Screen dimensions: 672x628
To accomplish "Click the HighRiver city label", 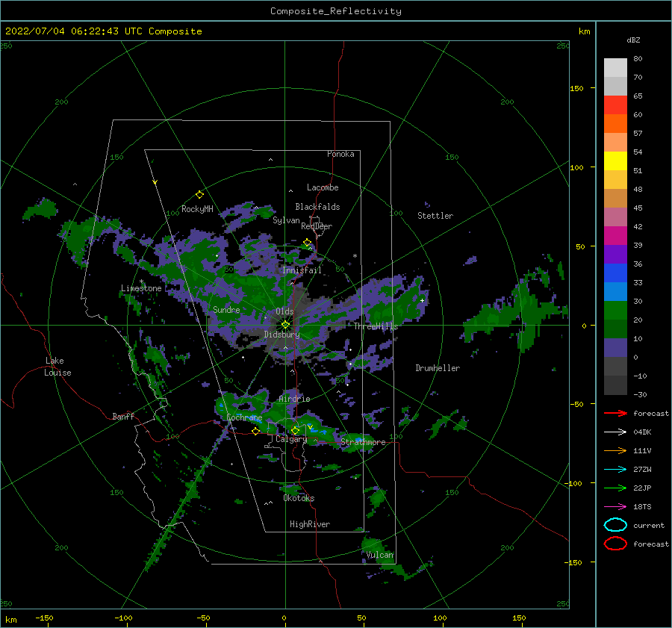I will [310, 524].
